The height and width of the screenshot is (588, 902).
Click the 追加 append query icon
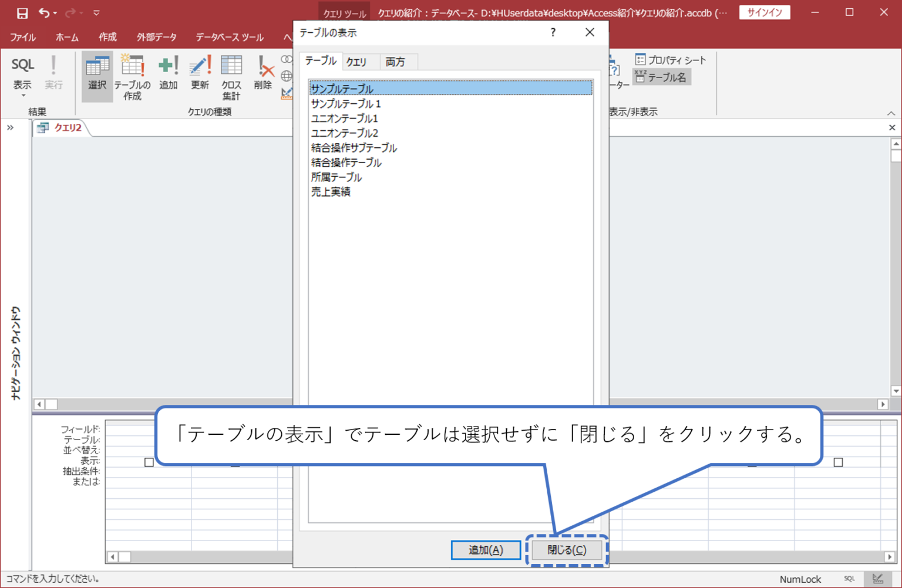tap(168, 73)
